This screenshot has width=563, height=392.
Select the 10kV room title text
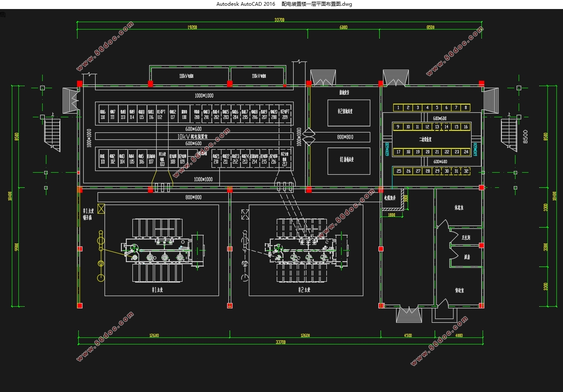pos(192,137)
